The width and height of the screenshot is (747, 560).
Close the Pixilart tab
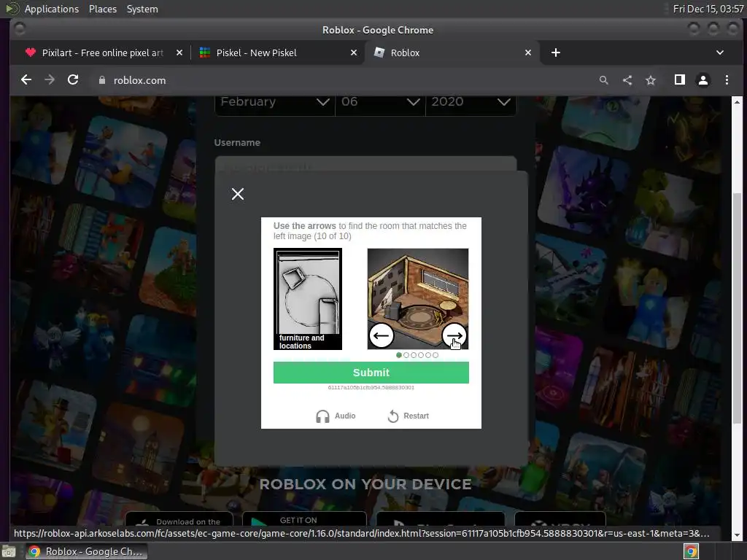(x=179, y=52)
